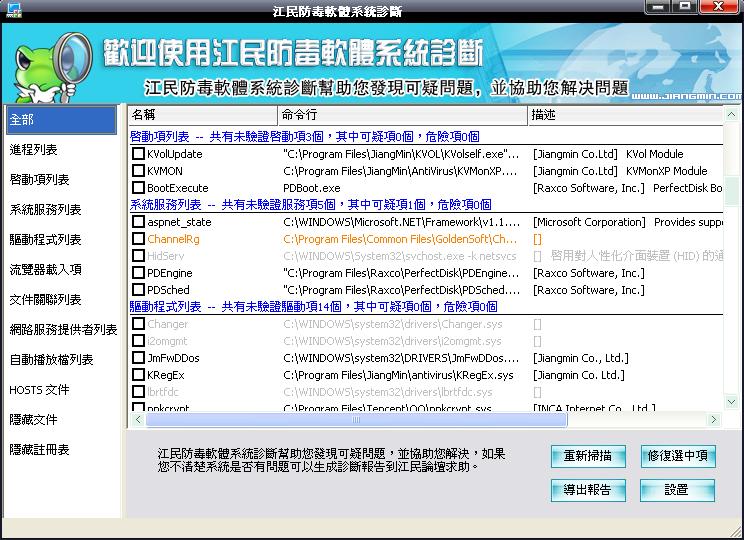This screenshot has width=744, height=540.
Task: Maximize the diagnostic window
Action: click(x=684, y=7)
